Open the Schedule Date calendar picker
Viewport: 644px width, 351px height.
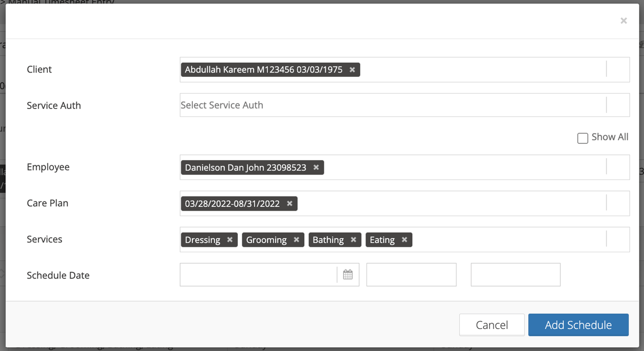(x=348, y=274)
